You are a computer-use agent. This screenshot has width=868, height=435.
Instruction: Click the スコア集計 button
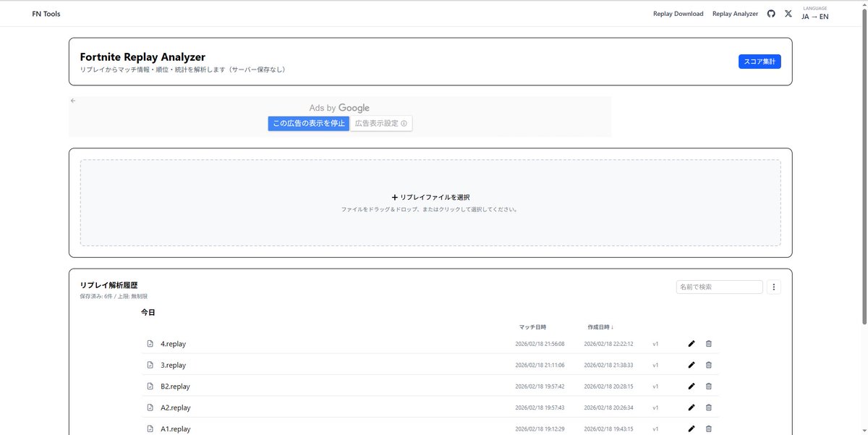tap(759, 62)
